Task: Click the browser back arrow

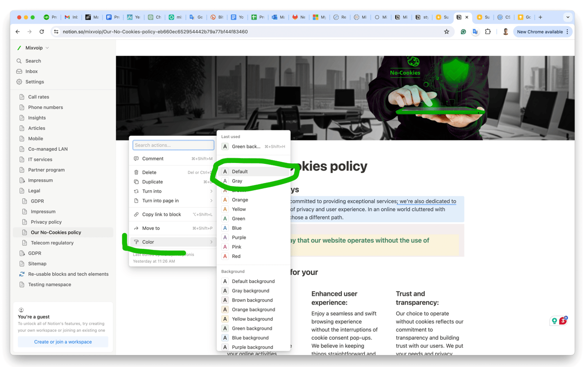Action: click(18, 32)
